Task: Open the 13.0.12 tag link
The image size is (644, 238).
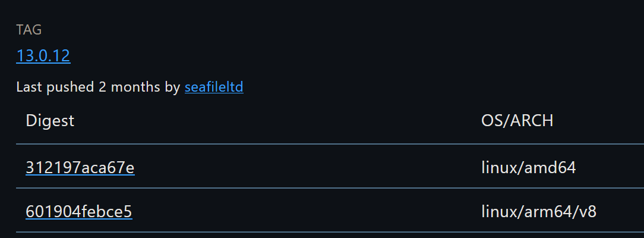Action: pos(43,56)
